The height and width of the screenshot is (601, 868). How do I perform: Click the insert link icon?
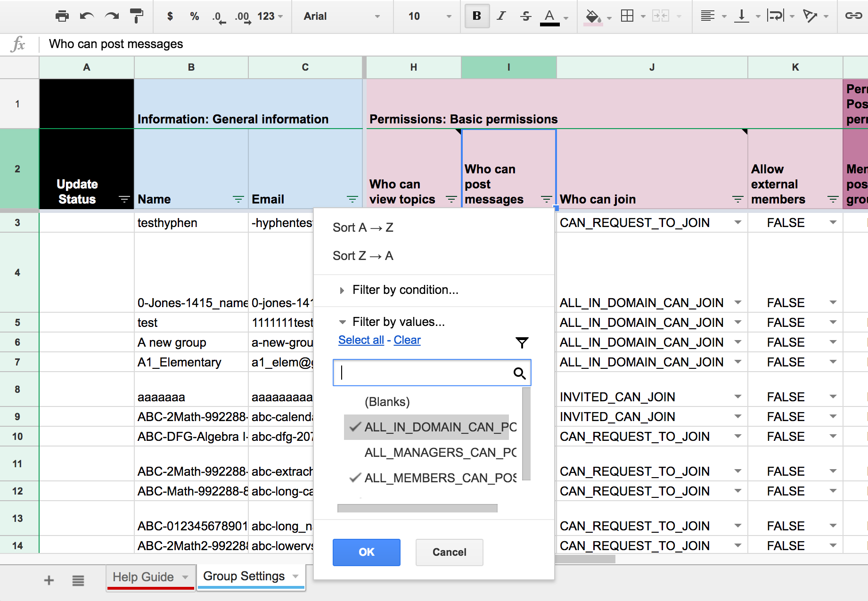click(x=853, y=16)
